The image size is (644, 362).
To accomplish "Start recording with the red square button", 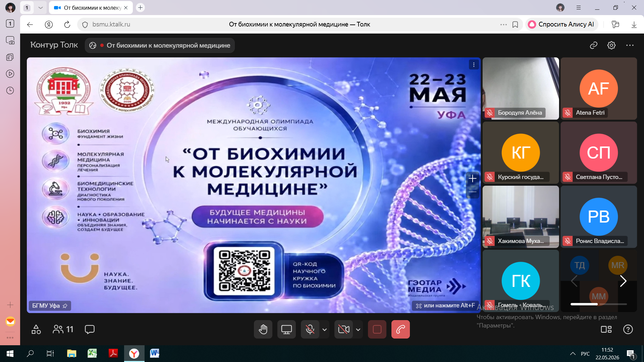I will click(377, 329).
